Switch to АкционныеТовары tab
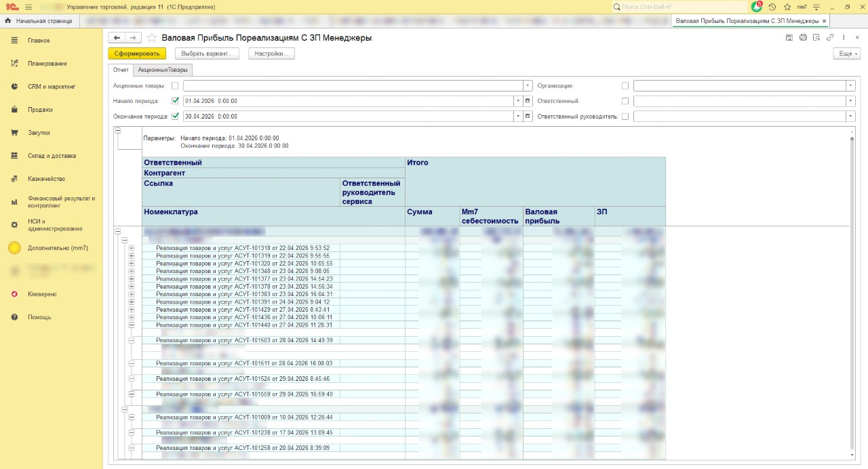The width and height of the screenshot is (868, 469). (162, 70)
